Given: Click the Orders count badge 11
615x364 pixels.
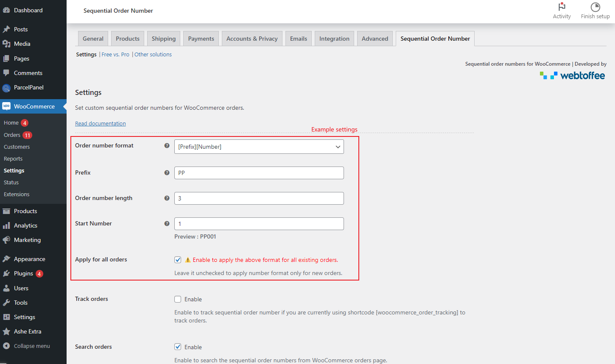Looking at the screenshot, I should click(27, 135).
